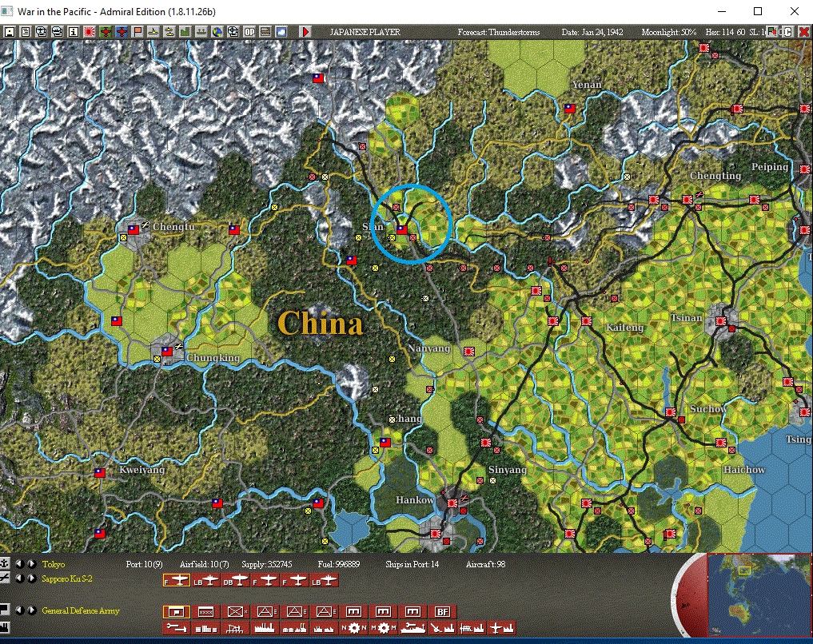This screenshot has width=813, height=644.
Task: Click the Japanese rising sun flag toolbar icon
Action: [x=90, y=32]
